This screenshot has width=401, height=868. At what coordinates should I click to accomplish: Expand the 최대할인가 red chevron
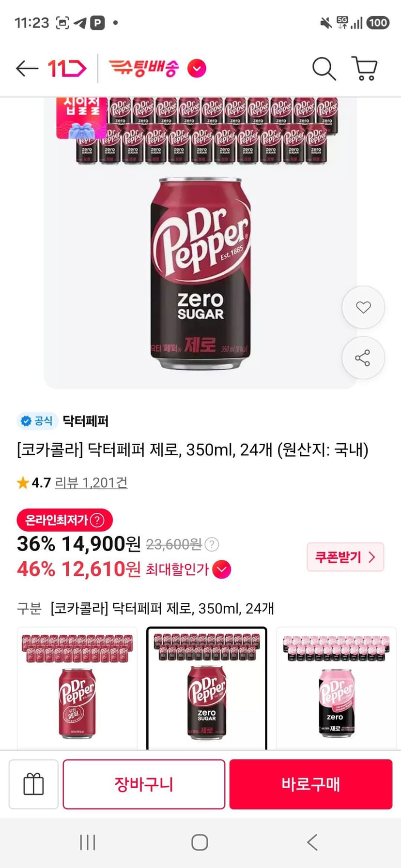[222, 569]
